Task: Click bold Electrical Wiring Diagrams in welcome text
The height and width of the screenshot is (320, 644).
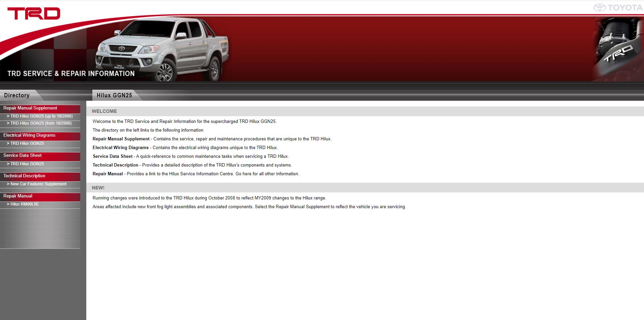Action: pyautogui.click(x=121, y=148)
